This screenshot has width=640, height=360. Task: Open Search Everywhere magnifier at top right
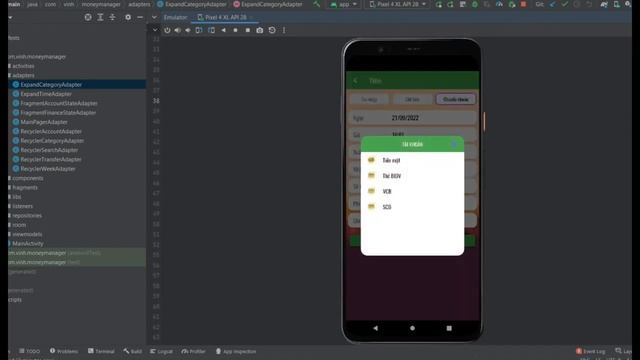pyautogui.click(x=628, y=4)
